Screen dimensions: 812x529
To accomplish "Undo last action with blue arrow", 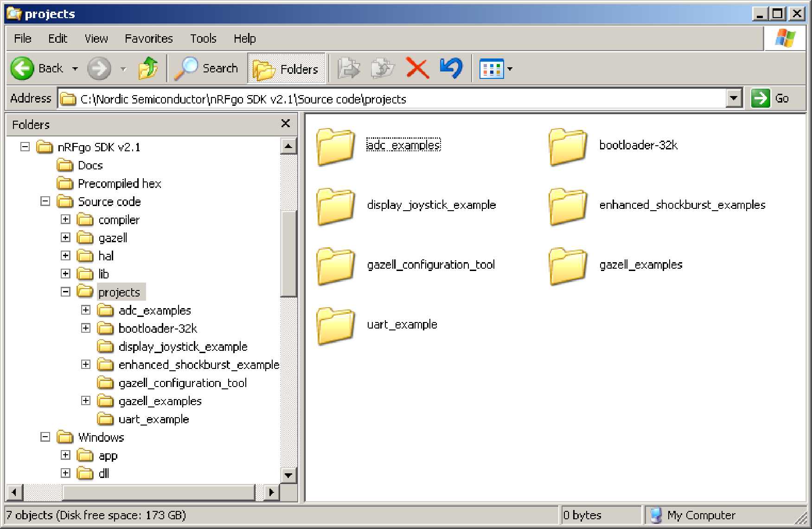I will pos(451,69).
